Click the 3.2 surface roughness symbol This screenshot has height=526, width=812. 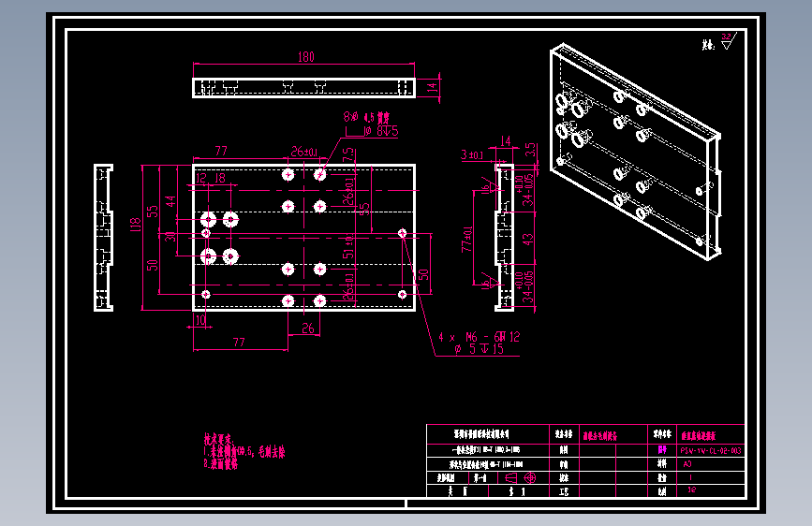729,41
